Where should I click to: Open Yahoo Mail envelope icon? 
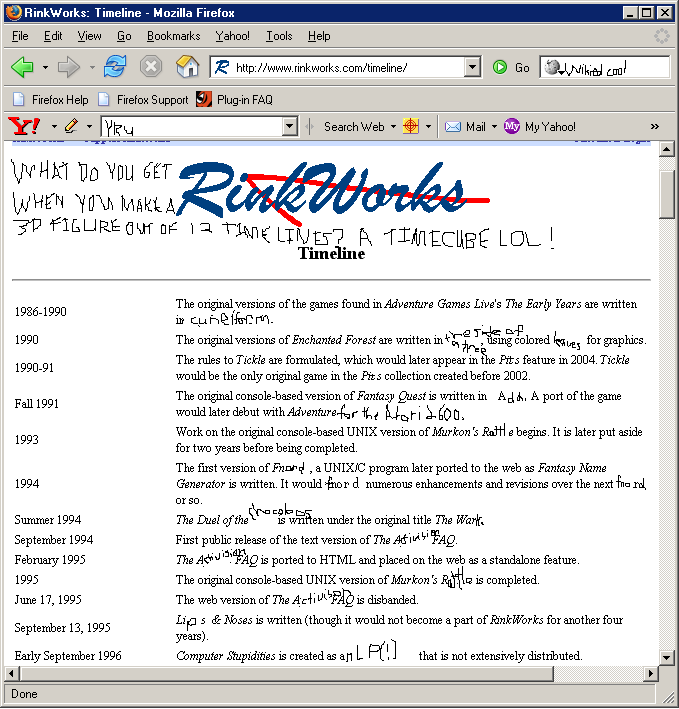point(453,127)
